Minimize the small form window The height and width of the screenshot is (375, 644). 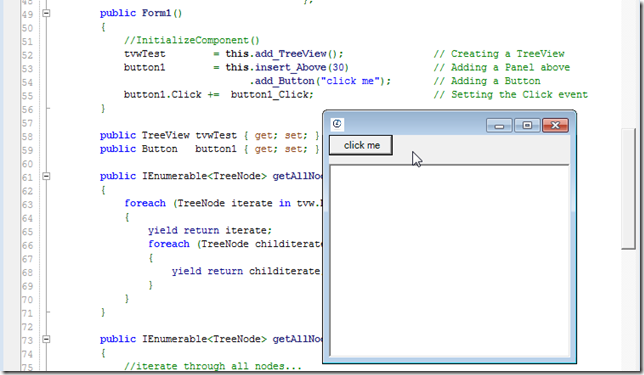[x=499, y=125]
